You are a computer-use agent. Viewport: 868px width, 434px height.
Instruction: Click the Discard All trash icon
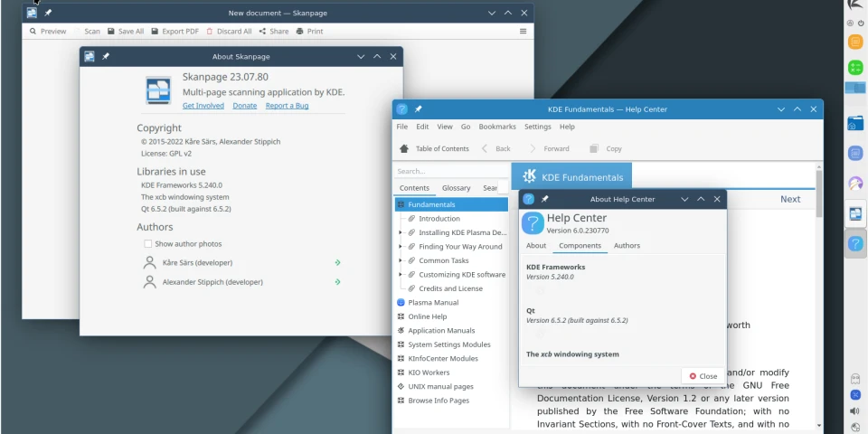coord(210,31)
